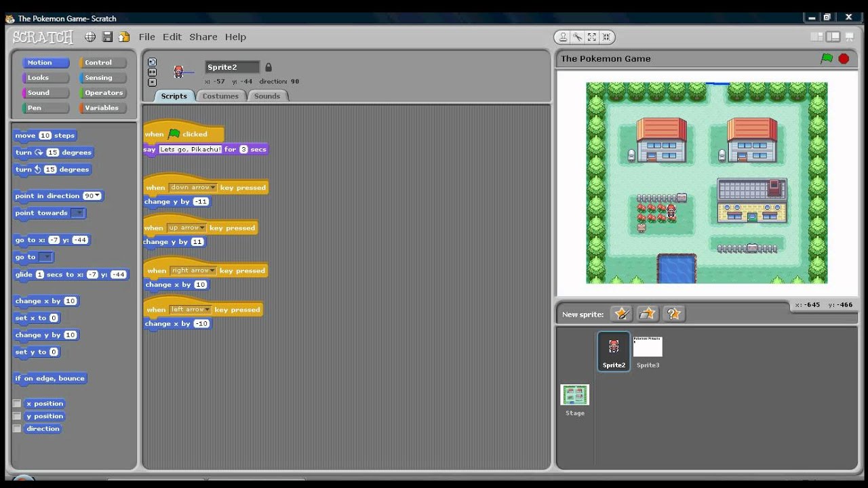
Task: Switch to full stage view mode
Action: [833, 37]
